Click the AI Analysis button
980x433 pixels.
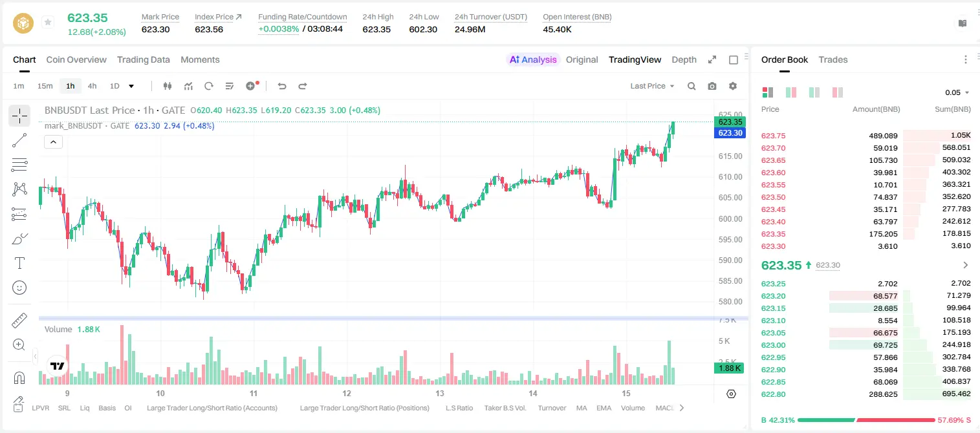click(x=533, y=59)
